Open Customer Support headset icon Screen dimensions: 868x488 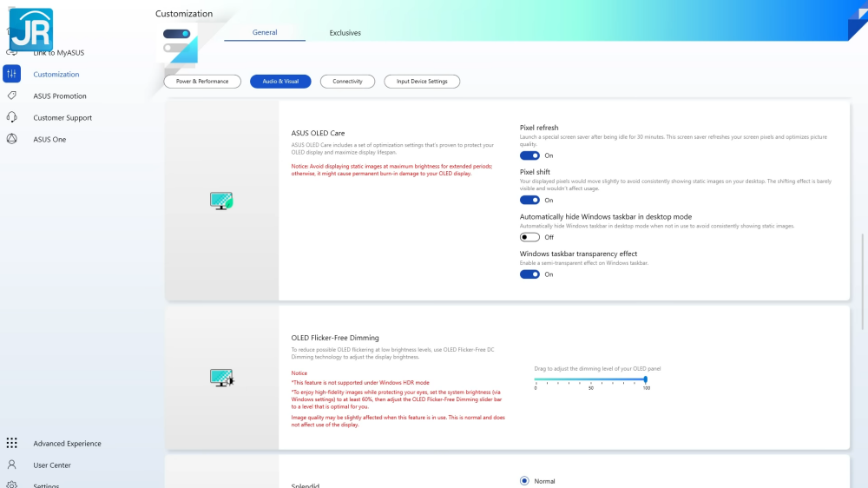11,117
